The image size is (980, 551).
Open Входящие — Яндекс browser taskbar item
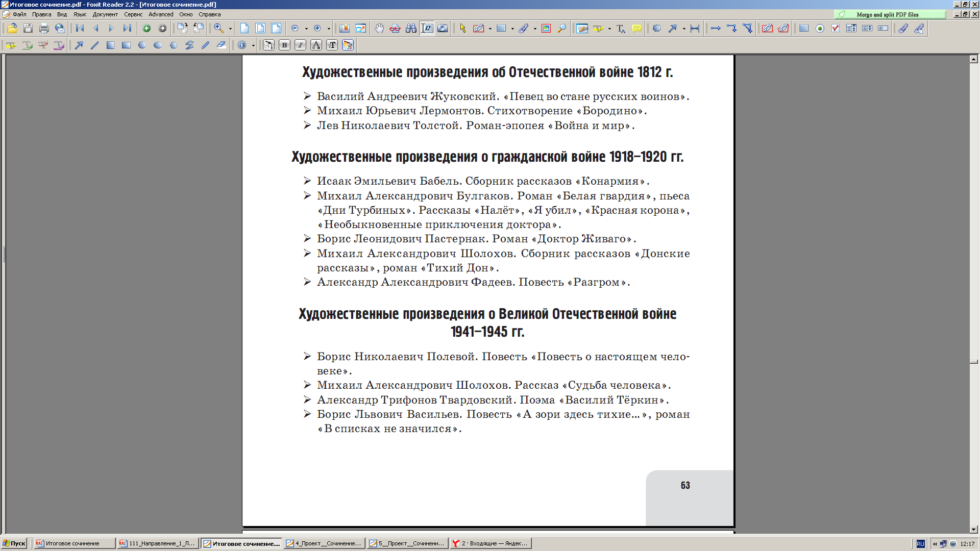pos(490,543)
